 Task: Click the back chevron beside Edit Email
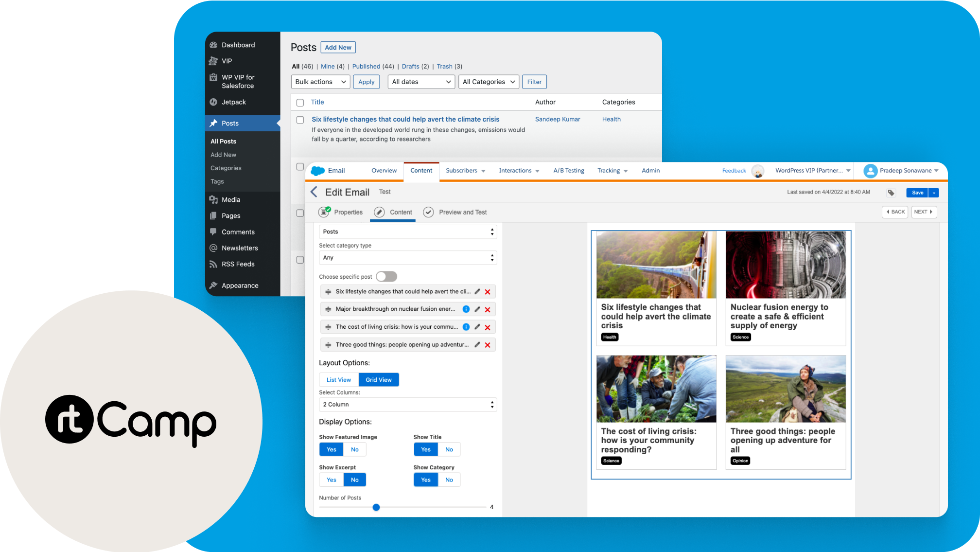click(x=314, y=192)
